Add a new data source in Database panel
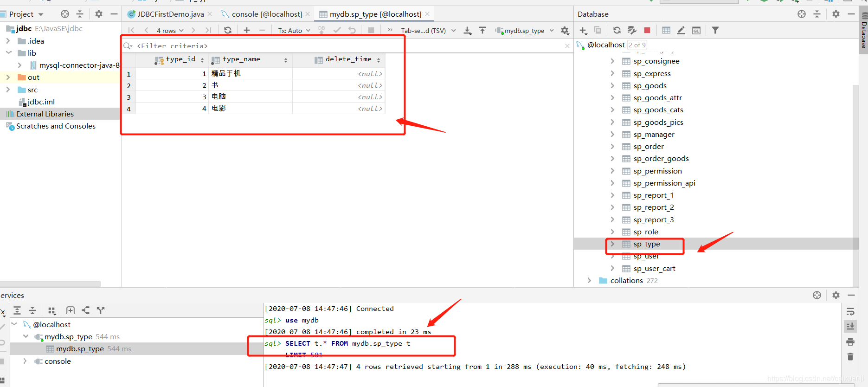The height and width of the screenshot is (387, 868). coord(583,30)
